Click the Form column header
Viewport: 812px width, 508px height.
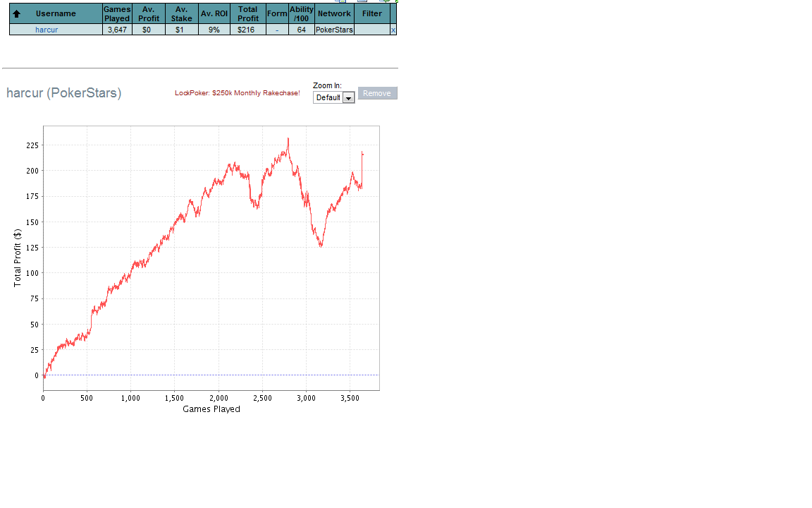tap(277, 14)
